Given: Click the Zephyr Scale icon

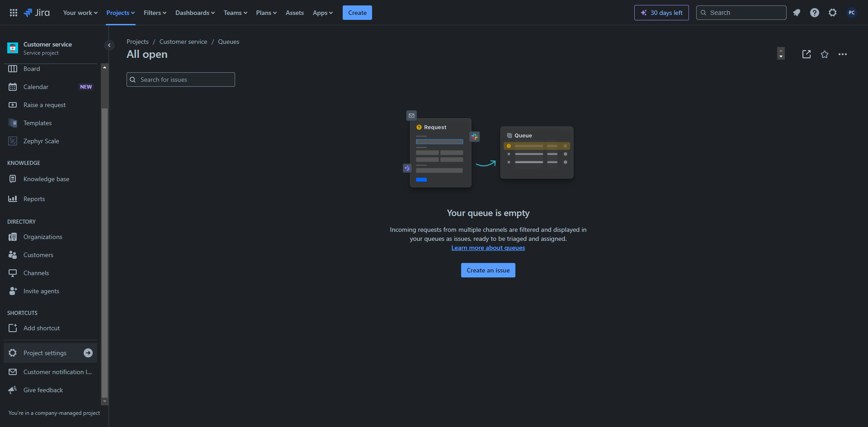Looking at the screenshot, I should pyautogui.click(x=13, y=141).
